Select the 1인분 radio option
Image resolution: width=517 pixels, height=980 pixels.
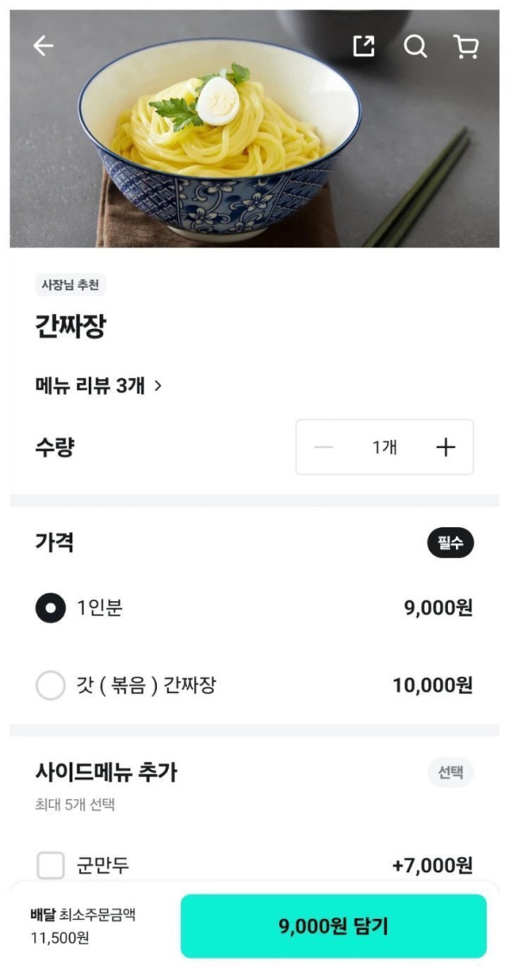pyautogui.click(x=51, y=607)
